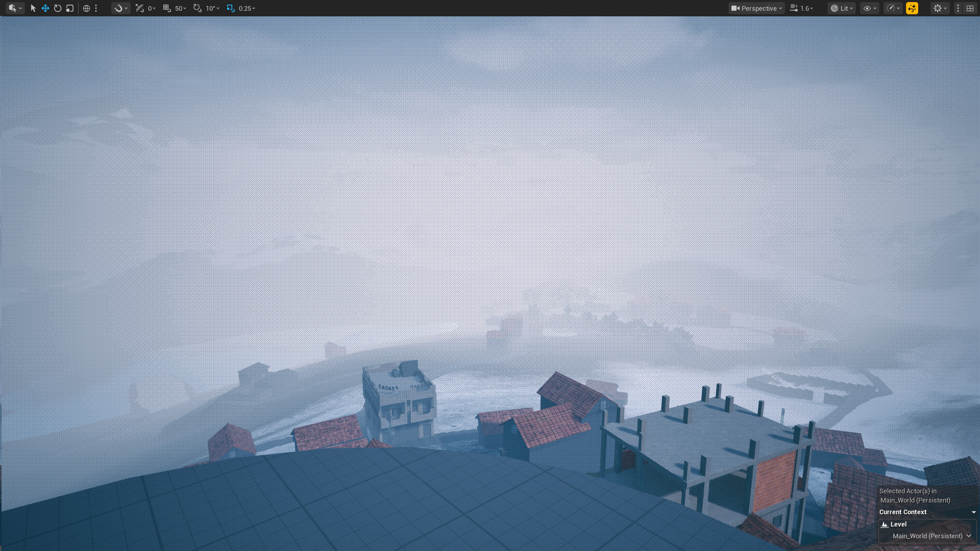Switch the world coordinate space globe icon
The image size is (980, 551).
click(x=86, y=8)
